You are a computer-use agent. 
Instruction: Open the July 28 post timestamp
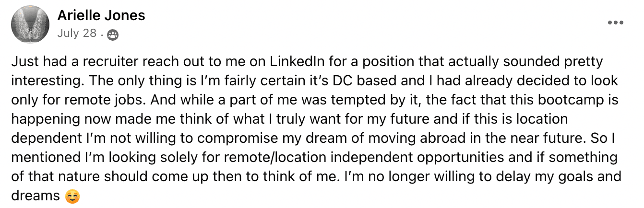(77, 34)
